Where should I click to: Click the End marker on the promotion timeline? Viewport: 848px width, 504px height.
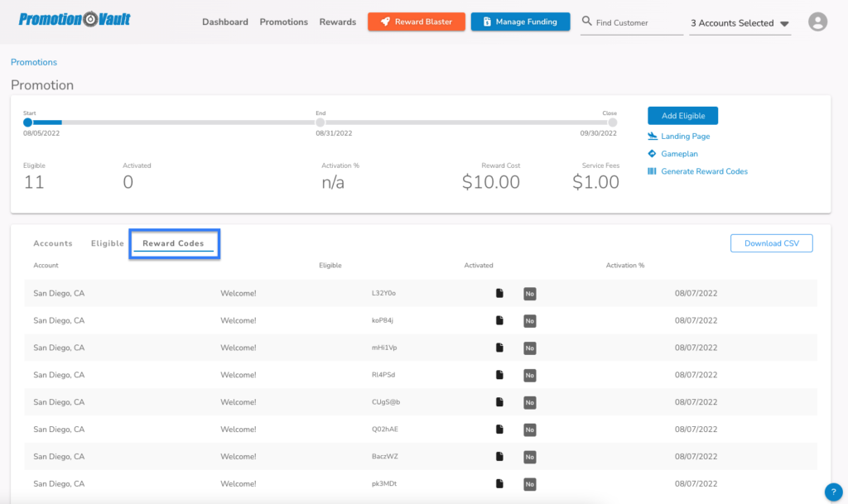[320, 122]
